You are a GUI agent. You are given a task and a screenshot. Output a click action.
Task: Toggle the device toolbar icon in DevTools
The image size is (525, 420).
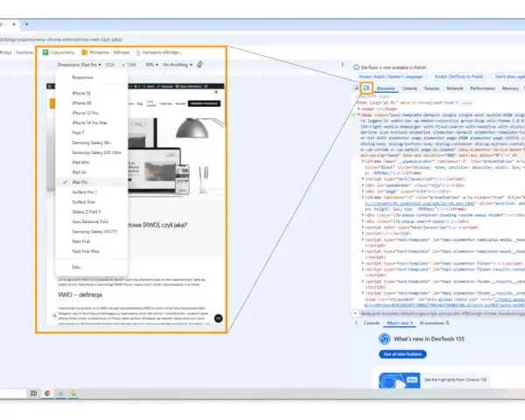(x=367, y=88)
